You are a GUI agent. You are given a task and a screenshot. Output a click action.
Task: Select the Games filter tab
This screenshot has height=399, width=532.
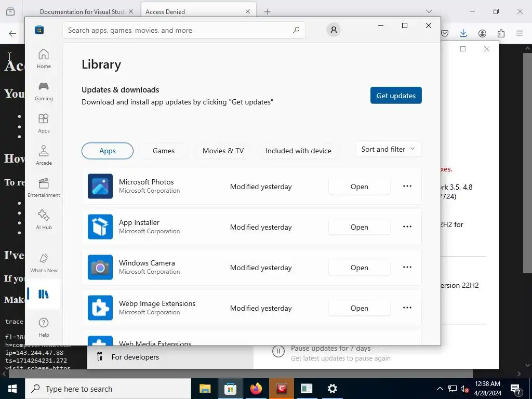point(164,151)
